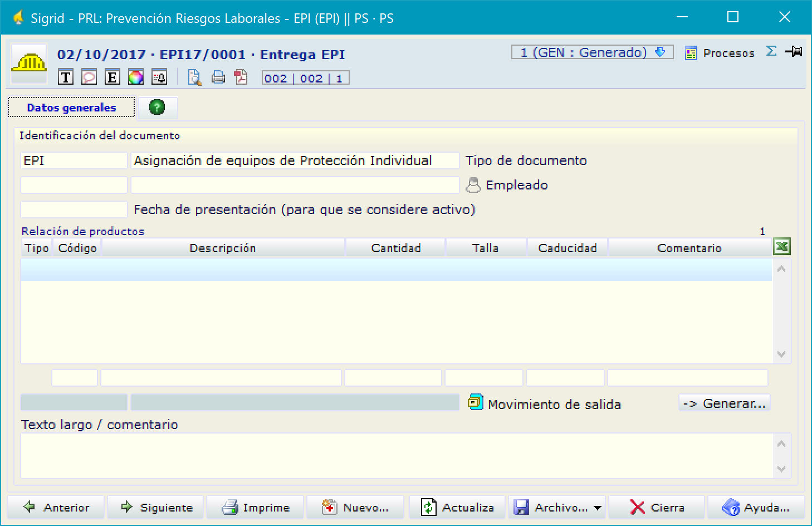Click the comment text area scroll down arrow
The height and width of the screenshot is (526, 812).
click(x=781, y=469)
